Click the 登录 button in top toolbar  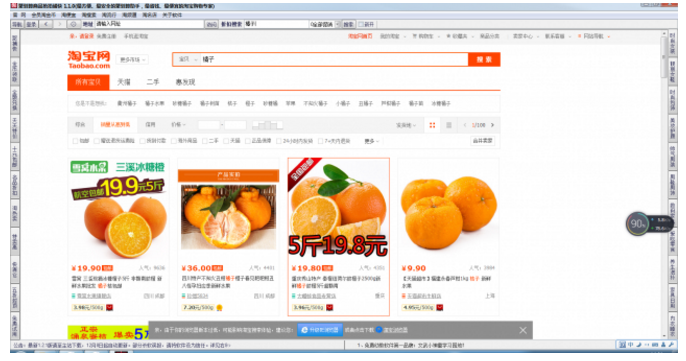[x=31, y=25]
